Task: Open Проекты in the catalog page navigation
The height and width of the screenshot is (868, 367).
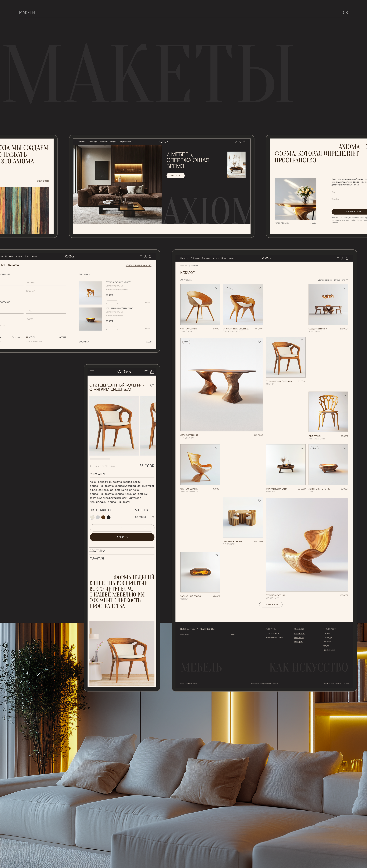Action: [x=206, y=258]
